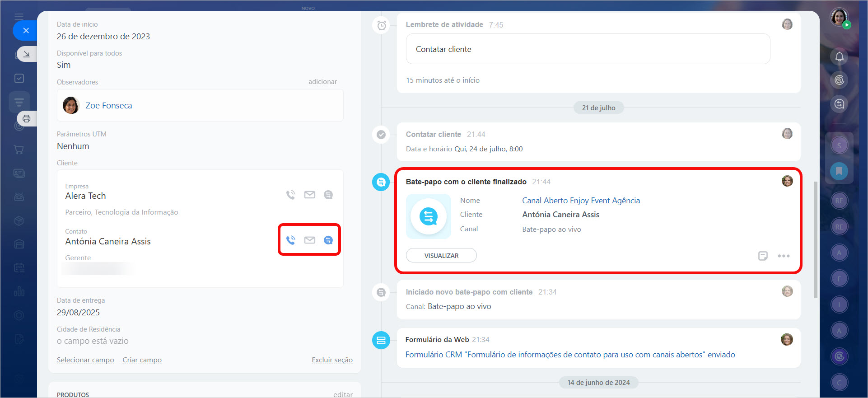Click the empty Cidade de Residência field
868x398 pixels.
[93, 341]
